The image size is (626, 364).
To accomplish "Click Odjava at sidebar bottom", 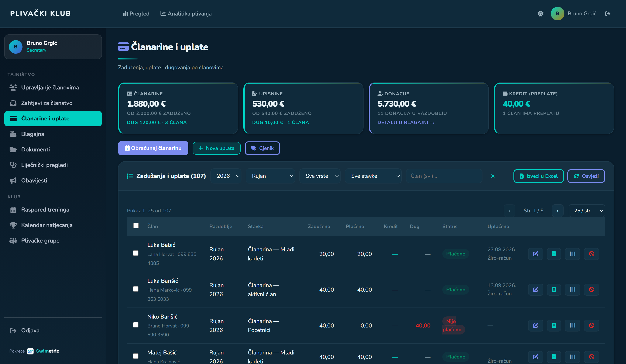I will click(x=53, y=330).
